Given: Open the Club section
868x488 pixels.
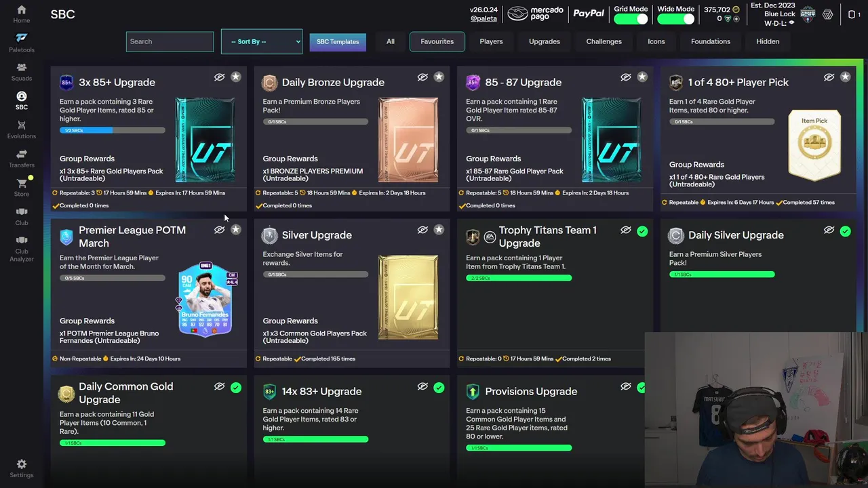Looking at the screenshot, I should click(22, 216).
